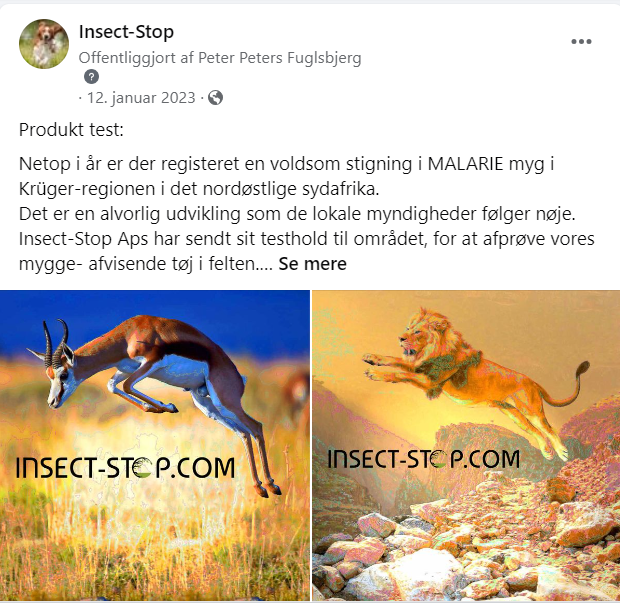The image size is (620, 613).
Task: Open the 12. januar 2023 post timestamp
Action: click(141, 98)
